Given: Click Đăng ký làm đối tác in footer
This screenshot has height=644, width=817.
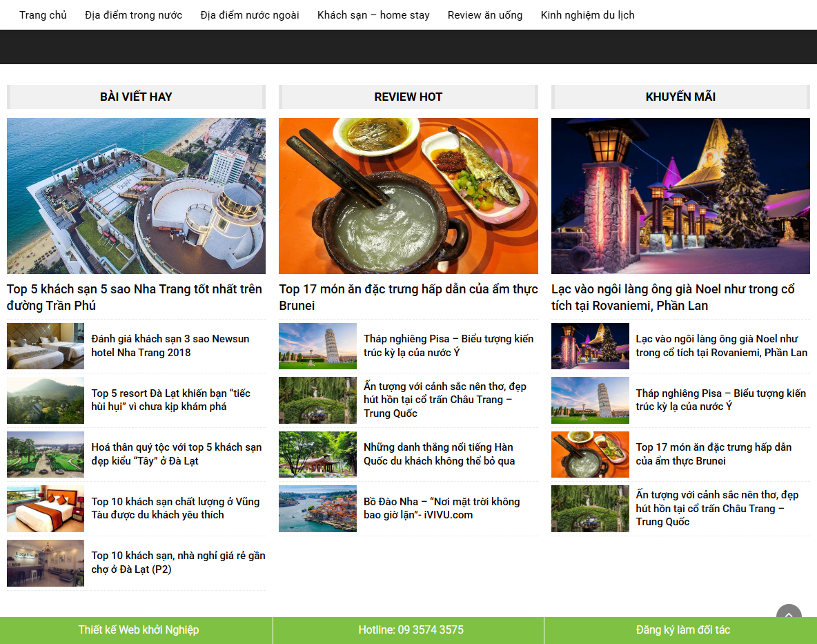Looking at the screenshot, I should click(x=680, y=630).
